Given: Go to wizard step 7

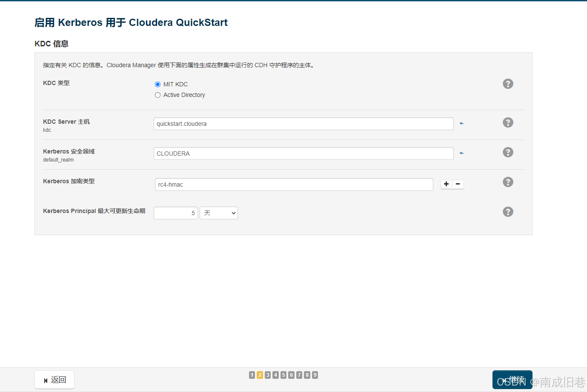Looking at the screenshot, I should coord(299,375).
